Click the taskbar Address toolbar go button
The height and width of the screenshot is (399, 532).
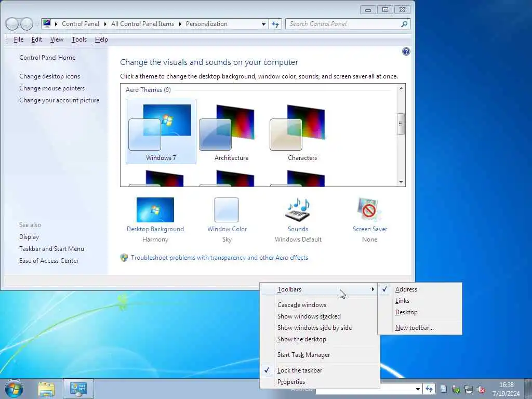(x=429, y=389)
